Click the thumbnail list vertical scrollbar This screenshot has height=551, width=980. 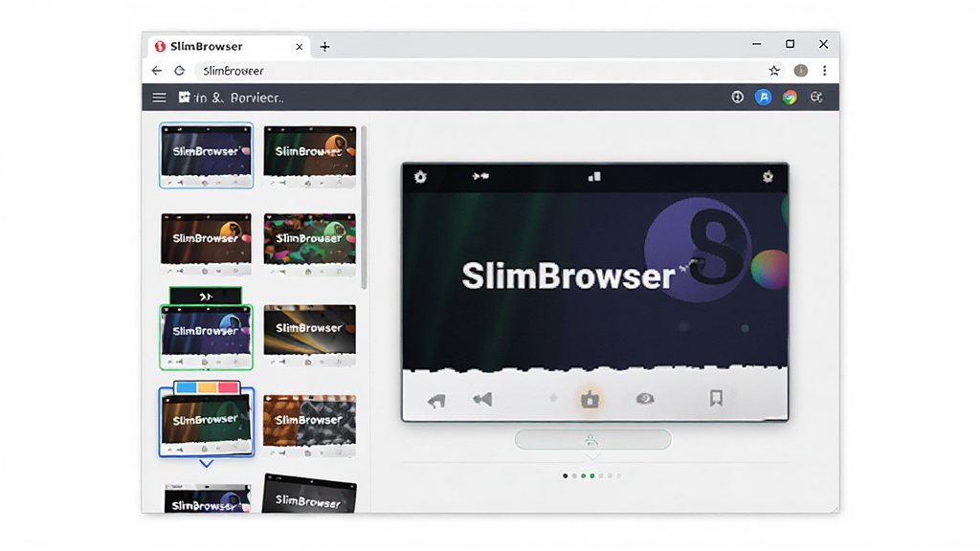(x=364, y=208)
